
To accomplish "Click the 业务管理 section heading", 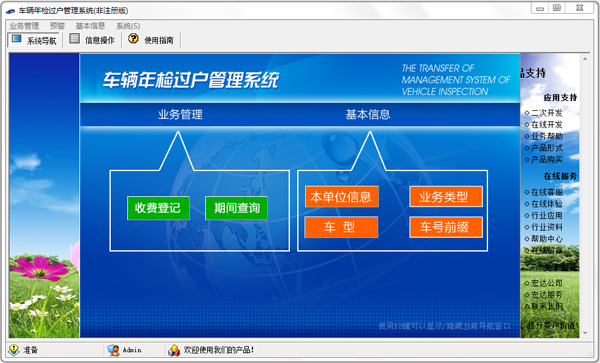I will coord(180,114).
